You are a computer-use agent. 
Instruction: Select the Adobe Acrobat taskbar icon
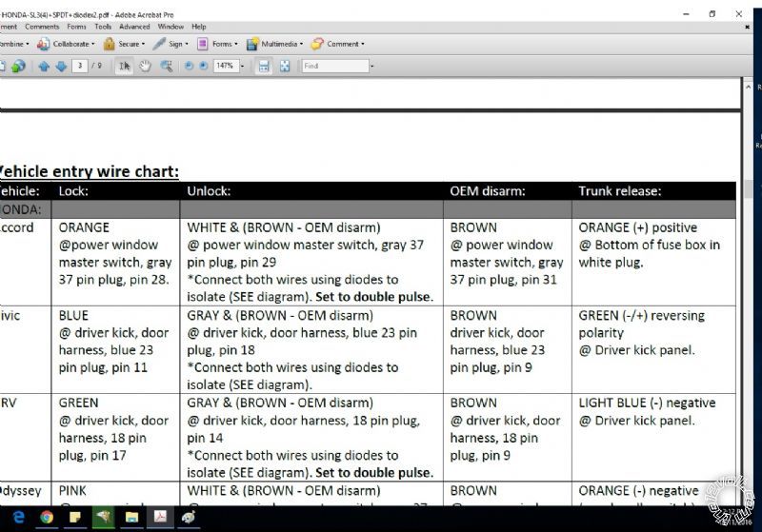[x=160, y=517]
